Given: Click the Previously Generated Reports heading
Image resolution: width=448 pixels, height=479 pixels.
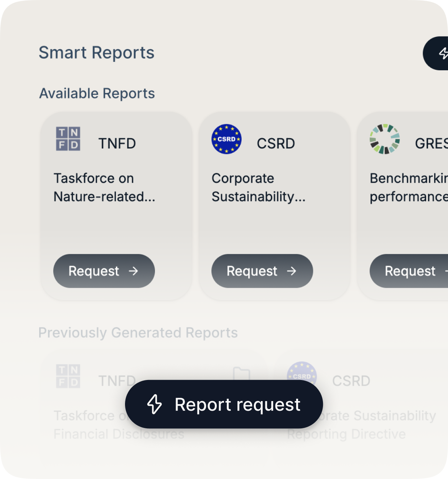Looking at the screenshot, I should (138, 333).
